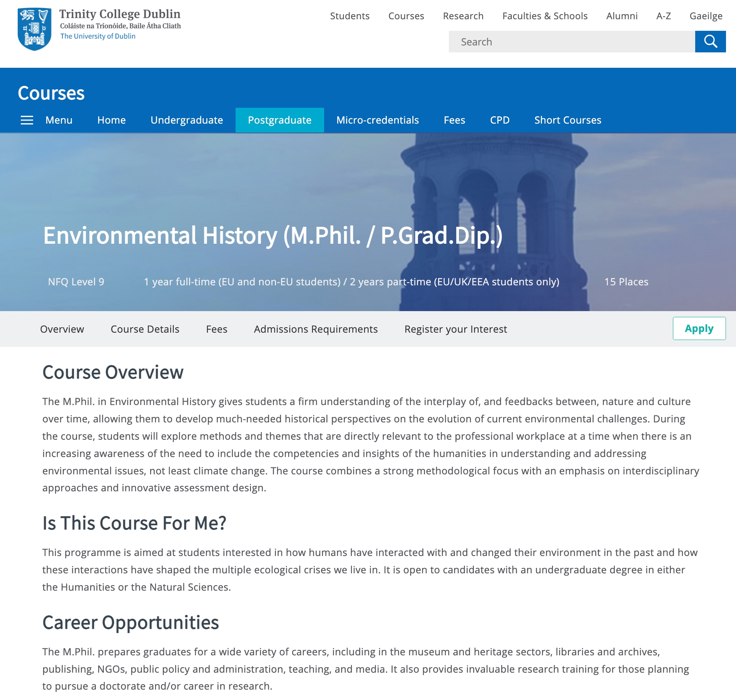Open the A-Z index link
The image size is (736, 700).
click(663, 16)
